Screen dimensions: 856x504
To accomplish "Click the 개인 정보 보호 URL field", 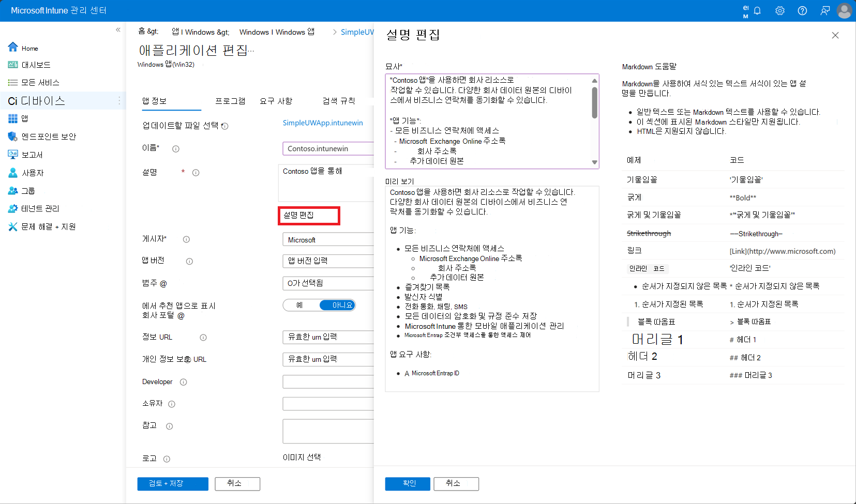I will tap(328, 359).
